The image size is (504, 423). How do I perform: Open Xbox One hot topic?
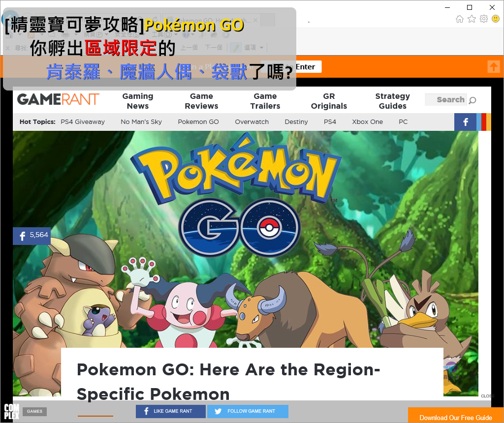[x=367, y=121]
